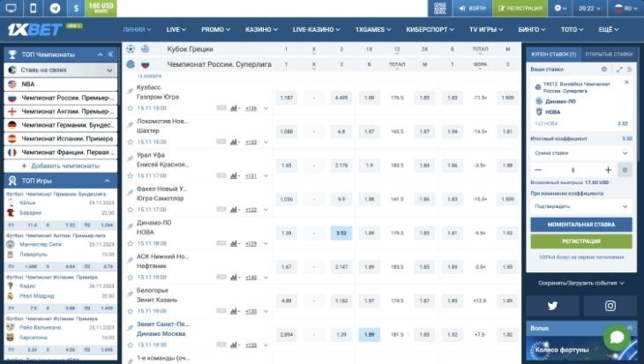This screenshot has width=644, height=364.
Task: Add АСК Нижний Новгород match to favorites star
Action: pos(131,278)
